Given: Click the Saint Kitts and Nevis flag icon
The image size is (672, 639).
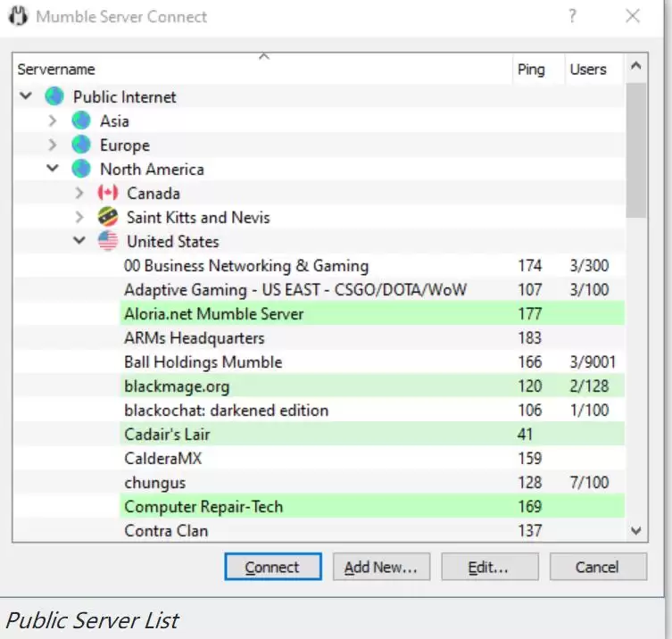Looking at the screenshot, I should tap(108, 217).
